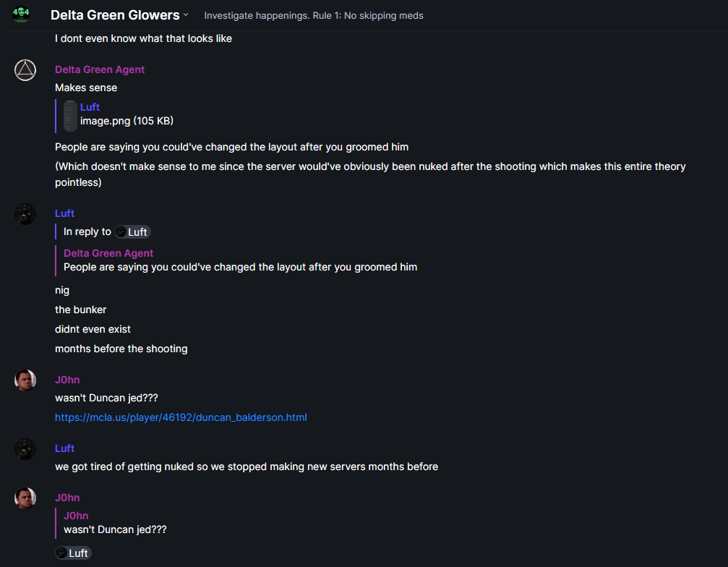This screenshot has width=728, height=567.
Task: Click "Luft" name in the image.png quote
Action: [90, 107]
